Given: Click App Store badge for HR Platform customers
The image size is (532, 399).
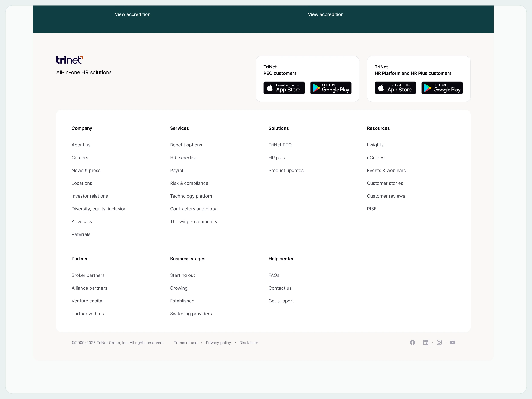Looking at the screenshot, I should click(395, 88).
